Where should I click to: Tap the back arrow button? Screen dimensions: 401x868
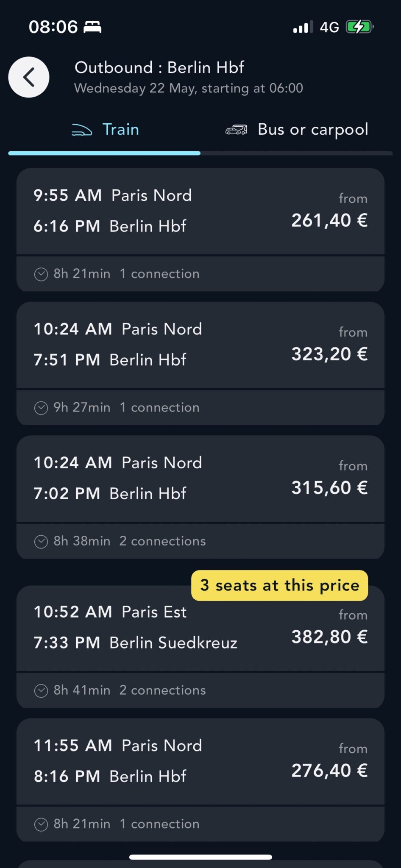29,77
